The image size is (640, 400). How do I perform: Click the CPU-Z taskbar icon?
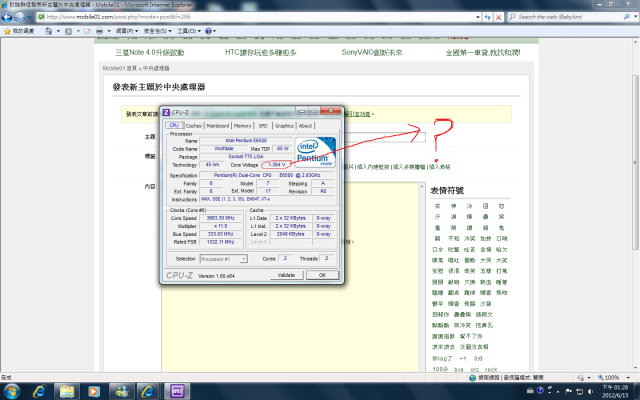tap(177, 391)
